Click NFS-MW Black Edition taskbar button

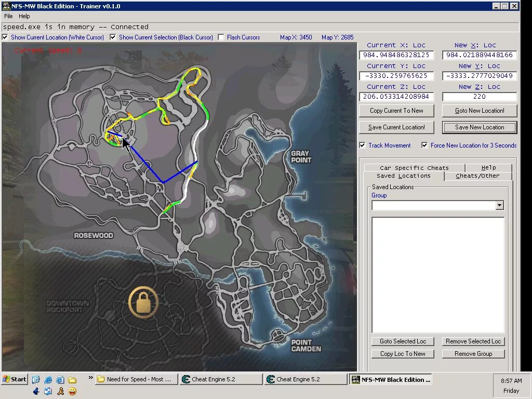(x=391, y=379)
